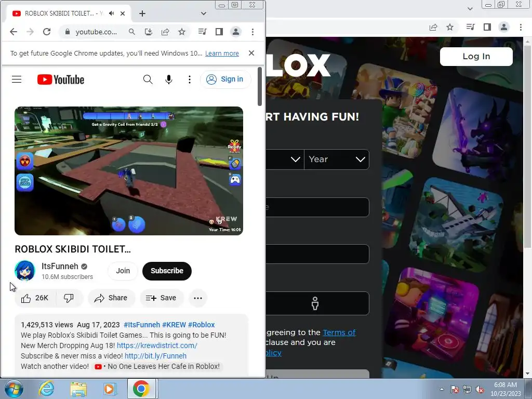
Task: Open YouTube search magnifier icon
Action: click(148, 79)
